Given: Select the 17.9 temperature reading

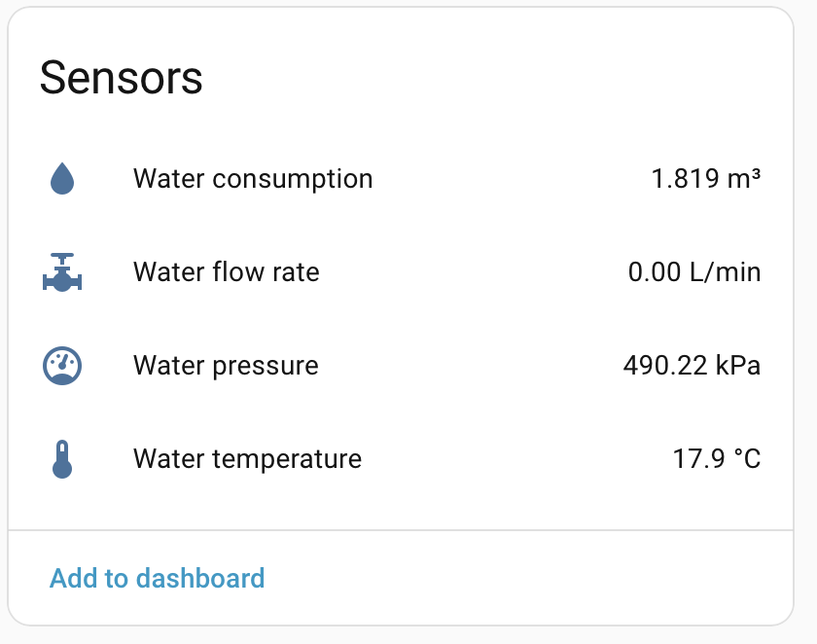Looking at the screenshot, I should [698, 459].
